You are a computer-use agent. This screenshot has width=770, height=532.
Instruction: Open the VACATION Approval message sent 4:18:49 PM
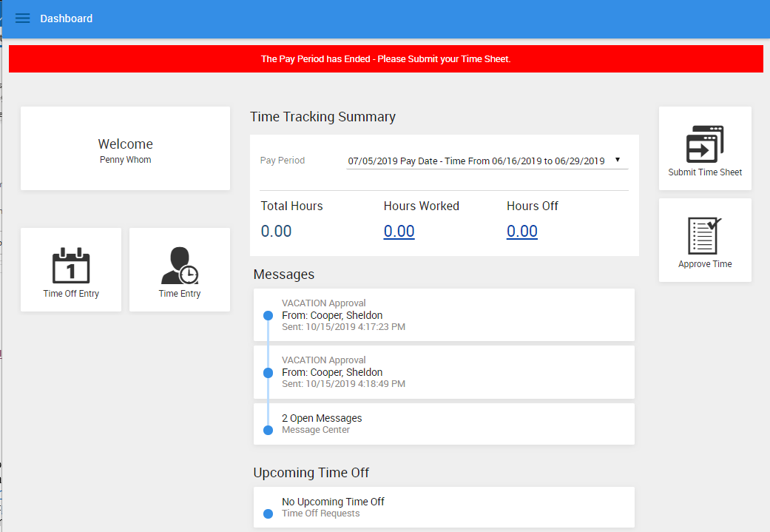pos(444,372)
